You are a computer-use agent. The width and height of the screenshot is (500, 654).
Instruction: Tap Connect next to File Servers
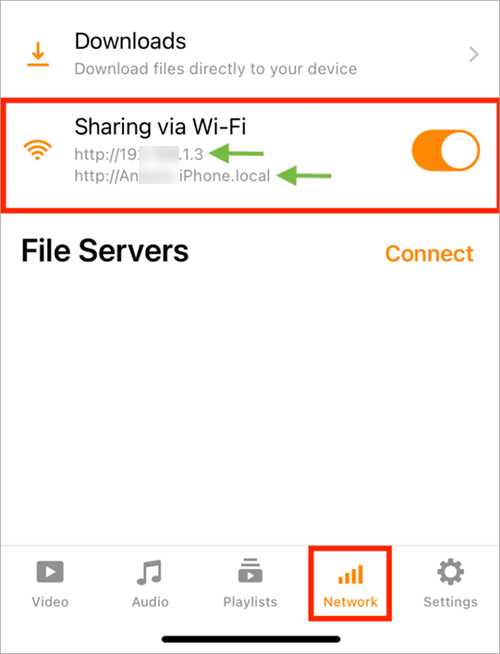429,254
